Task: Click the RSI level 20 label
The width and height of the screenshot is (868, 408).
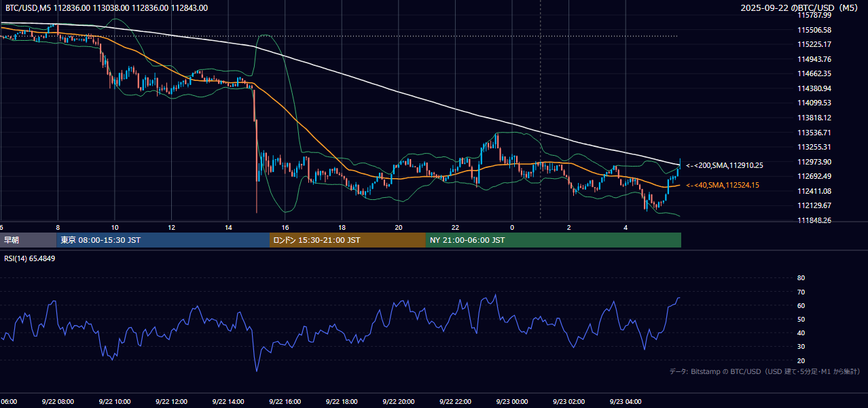Action: pyautogui.click(x=801, y=360)
